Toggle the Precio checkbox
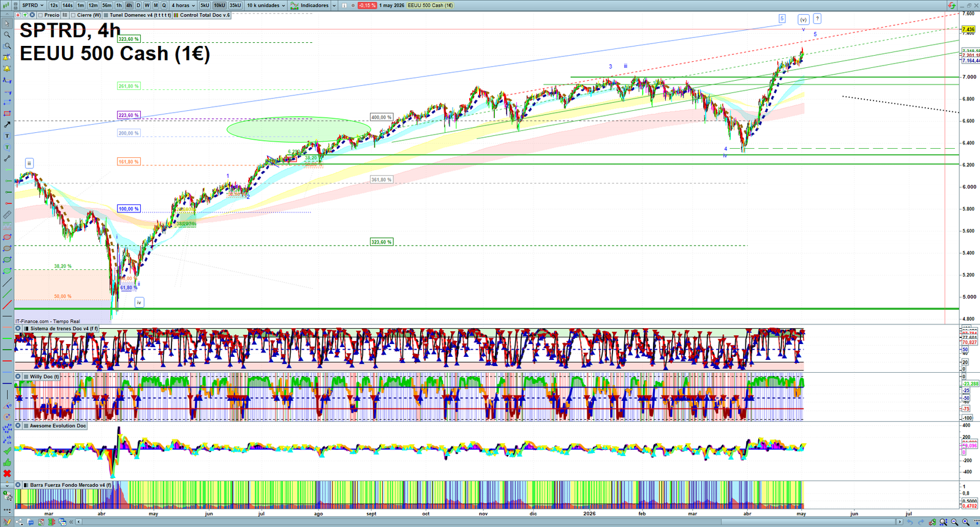This screenshot has height=527, width=980. click(40, 15)
